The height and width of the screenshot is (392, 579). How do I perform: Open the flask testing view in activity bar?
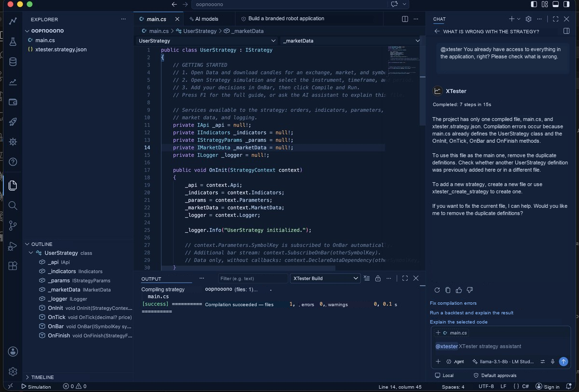[13, 41]
